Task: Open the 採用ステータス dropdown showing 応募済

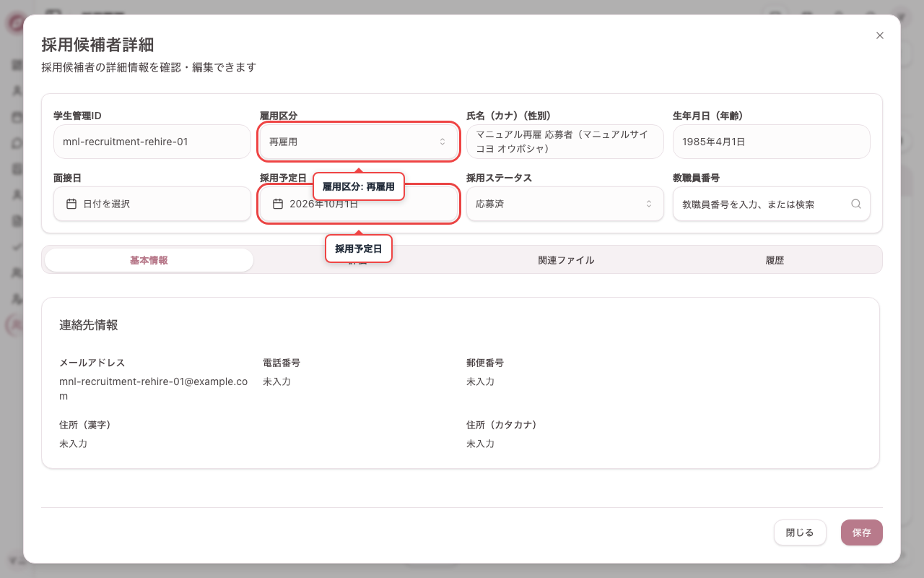Action: [x=565, y=204]
